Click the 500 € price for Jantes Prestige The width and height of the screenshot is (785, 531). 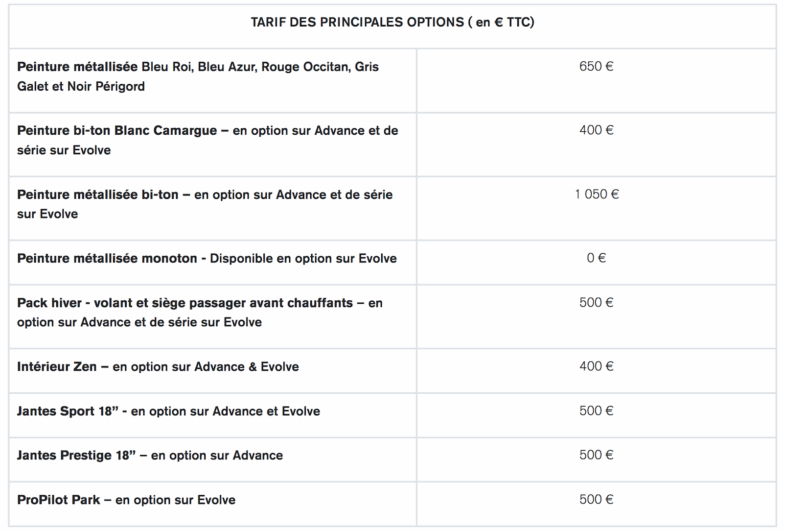pos(596,455)
